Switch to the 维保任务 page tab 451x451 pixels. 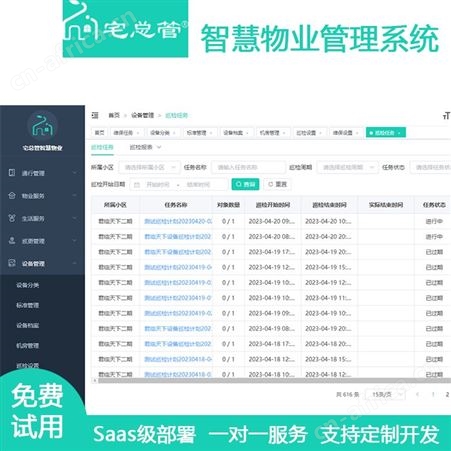tap(126, 133)
